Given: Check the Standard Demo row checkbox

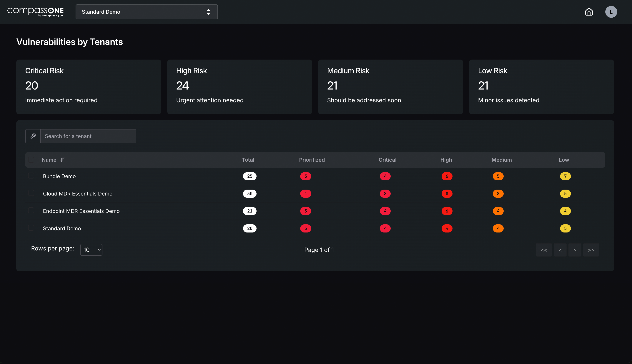Looking at the screenshot, I should 31,228.
